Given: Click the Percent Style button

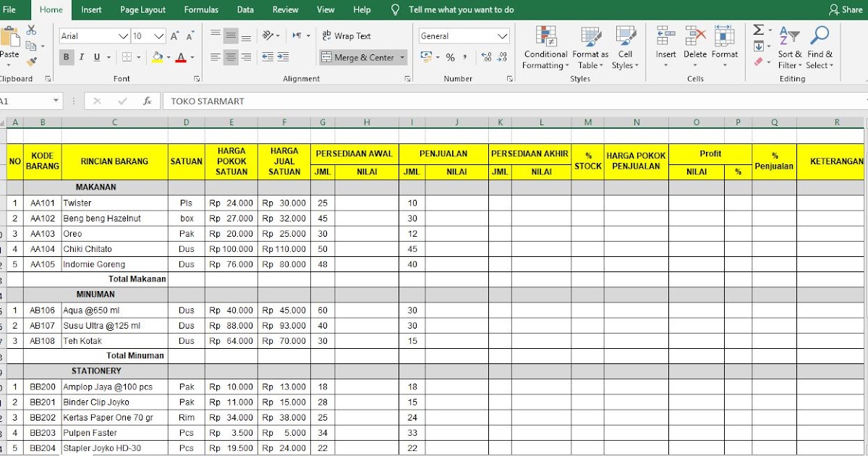Looking at the screenshot, I should click(x=450, y=57).
